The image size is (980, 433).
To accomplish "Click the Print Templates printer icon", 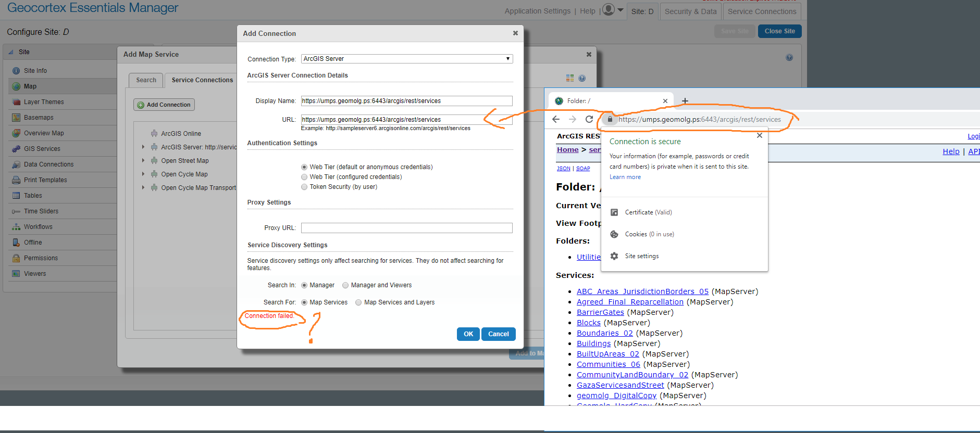I will click(x=16, y=180).
